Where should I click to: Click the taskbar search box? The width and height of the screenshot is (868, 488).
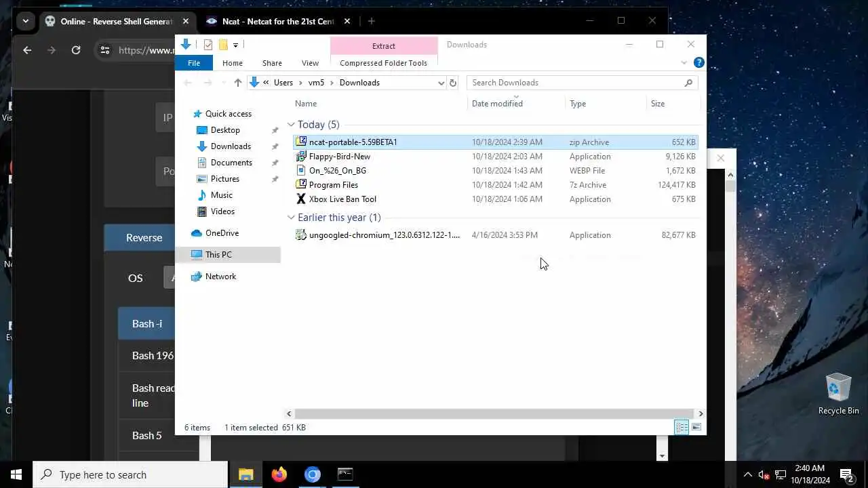coord(130,474)
